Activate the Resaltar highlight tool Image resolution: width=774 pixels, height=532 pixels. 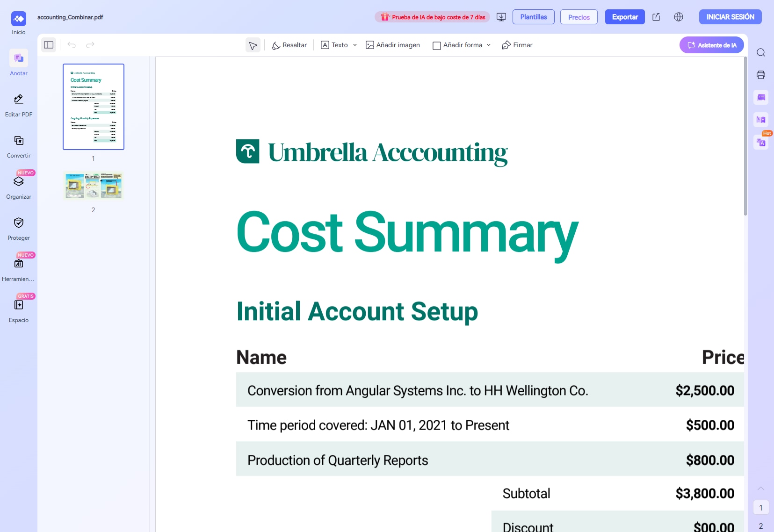(x=289, y=45)
